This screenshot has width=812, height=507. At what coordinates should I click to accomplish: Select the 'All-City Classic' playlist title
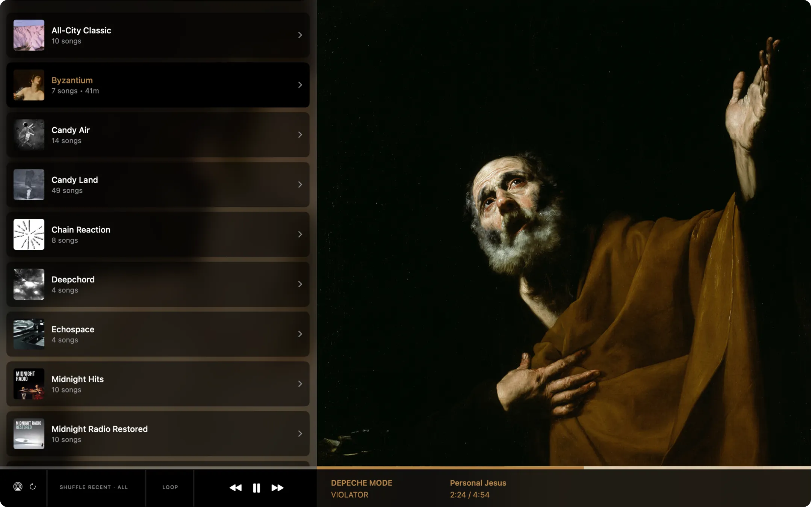pyautogui.click(x=81, y=30)
